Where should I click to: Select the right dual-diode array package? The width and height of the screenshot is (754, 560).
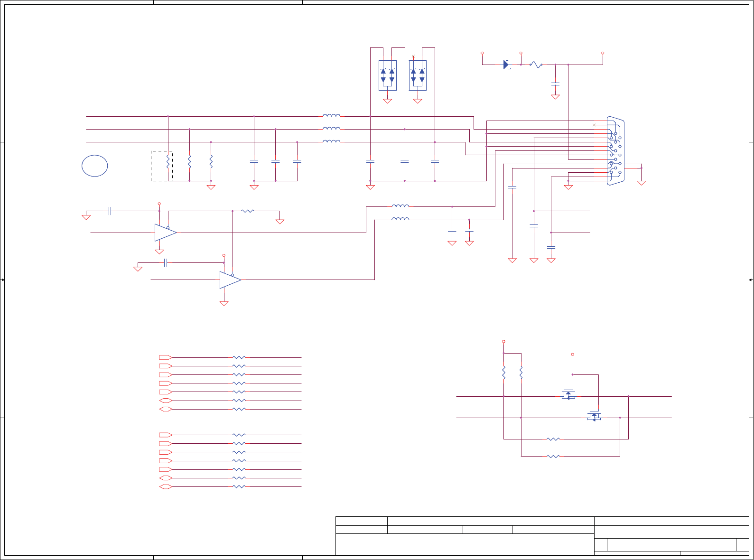[418, 75]
